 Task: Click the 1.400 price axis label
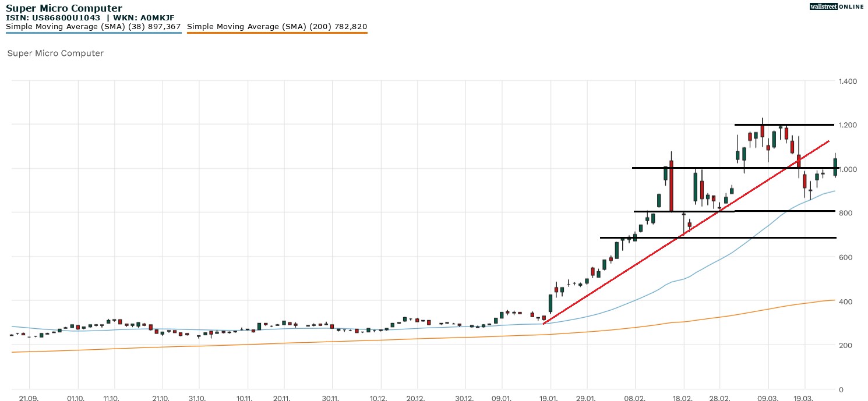[848, 81]
